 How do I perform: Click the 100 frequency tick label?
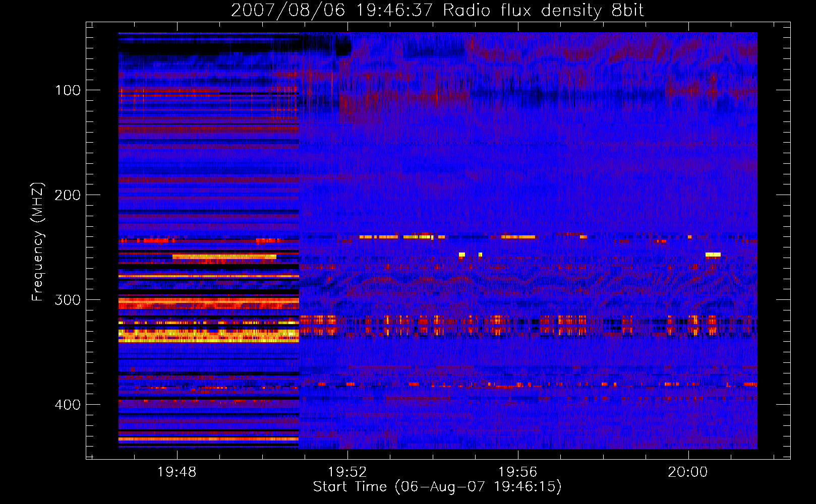[68, 90]
